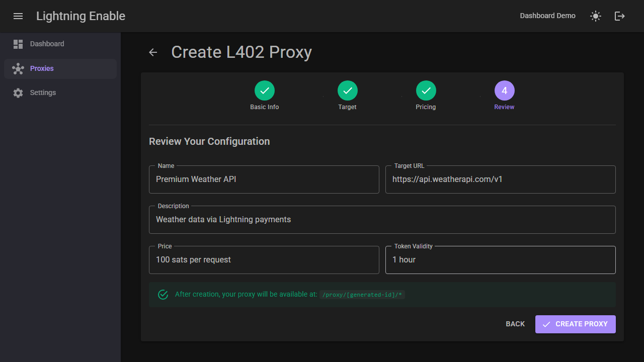Click the BACK button

point(515,324)
